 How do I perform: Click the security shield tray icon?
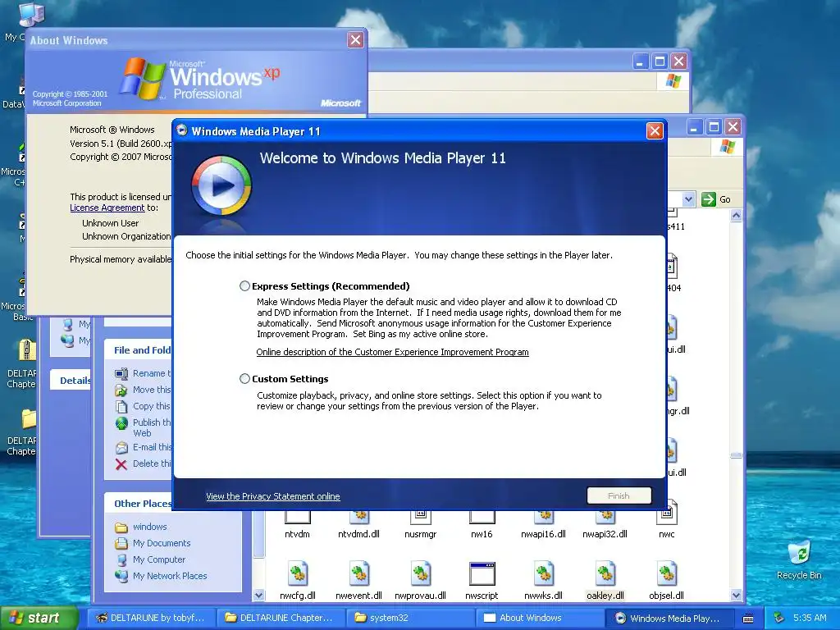(x=779, y=618)
